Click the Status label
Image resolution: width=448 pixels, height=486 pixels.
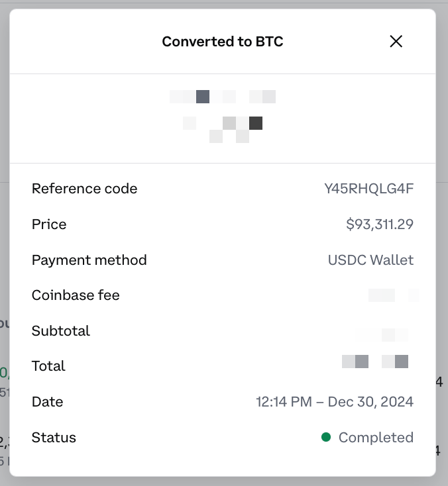pyautogui.click(x=54, y=438)
